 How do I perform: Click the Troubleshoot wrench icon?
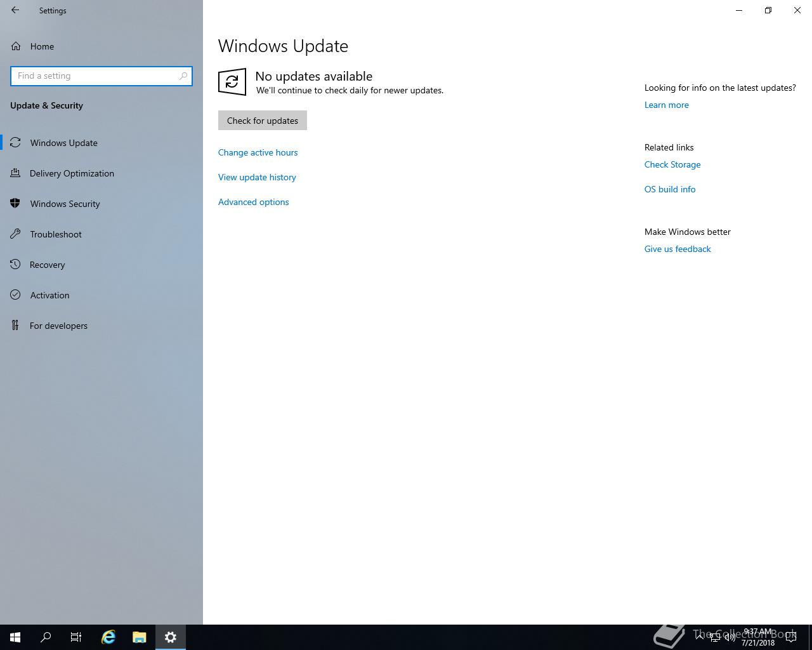coord(16,234)
